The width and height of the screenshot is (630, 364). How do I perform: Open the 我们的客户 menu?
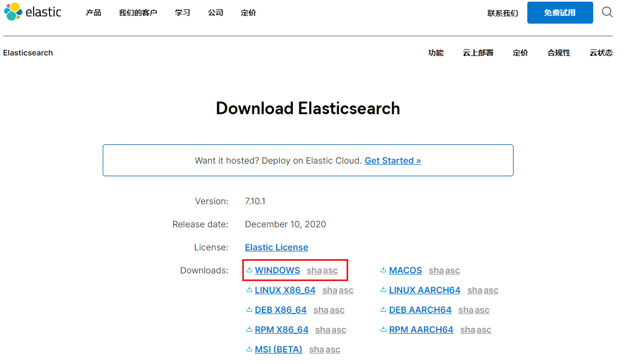pyautogui.click(x=138, y=13)
